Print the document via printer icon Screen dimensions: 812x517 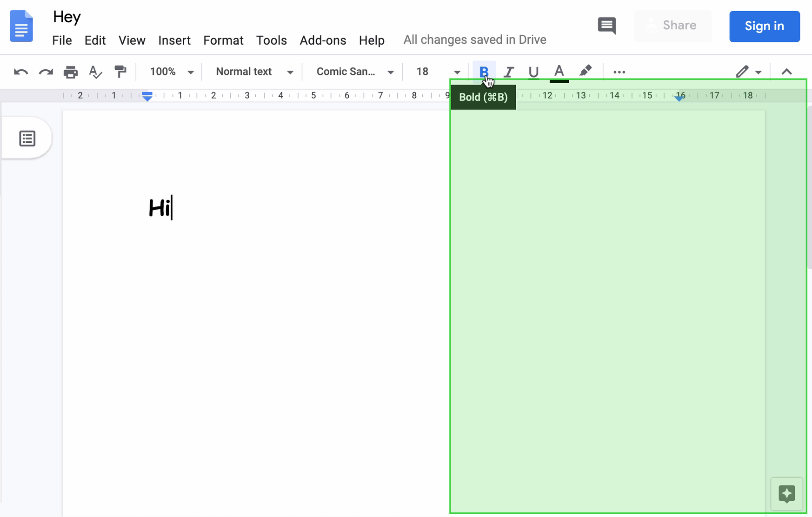[x=71, y=72]
